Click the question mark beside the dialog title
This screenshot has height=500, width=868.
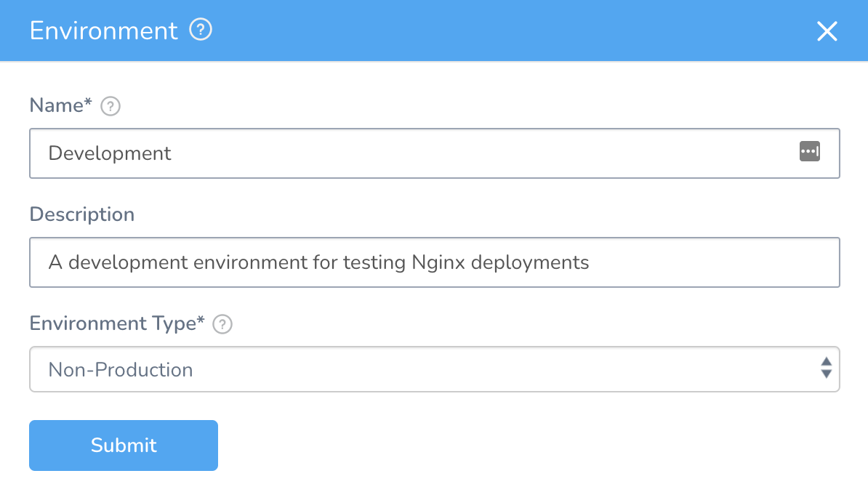pyautogui.click(x=200, y=30)
